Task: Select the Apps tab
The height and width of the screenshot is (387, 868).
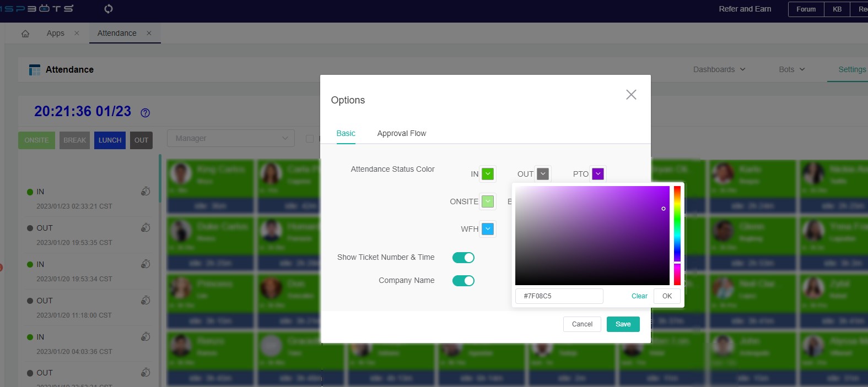Action: tap(55, 33)
